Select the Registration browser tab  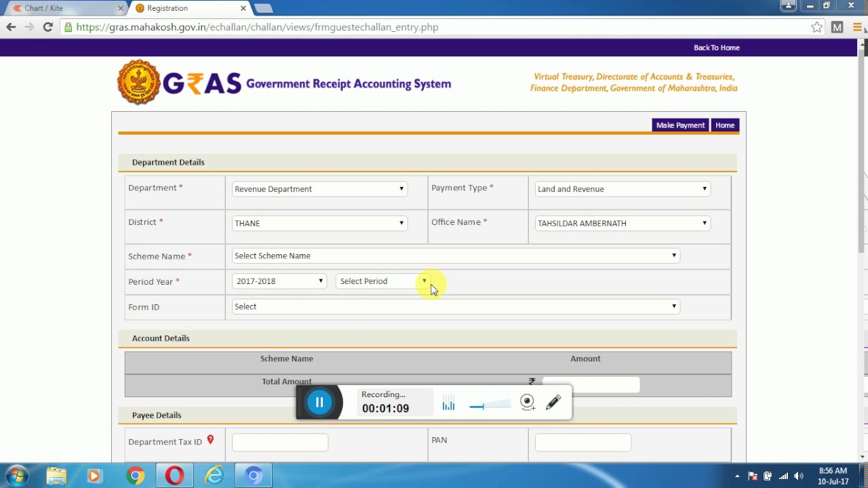point(189,8)
